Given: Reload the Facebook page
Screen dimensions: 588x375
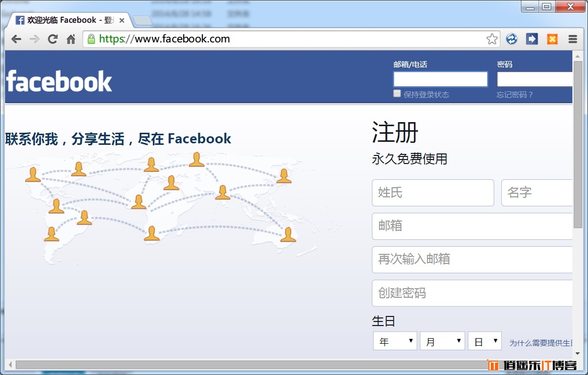Looking at the screenshot, I should [52, 39].
